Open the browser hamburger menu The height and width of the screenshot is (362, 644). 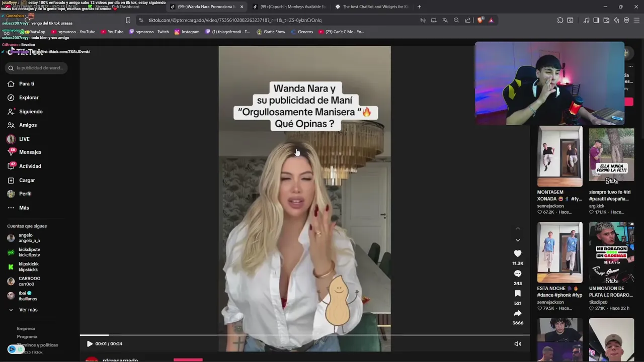[636, 20]
